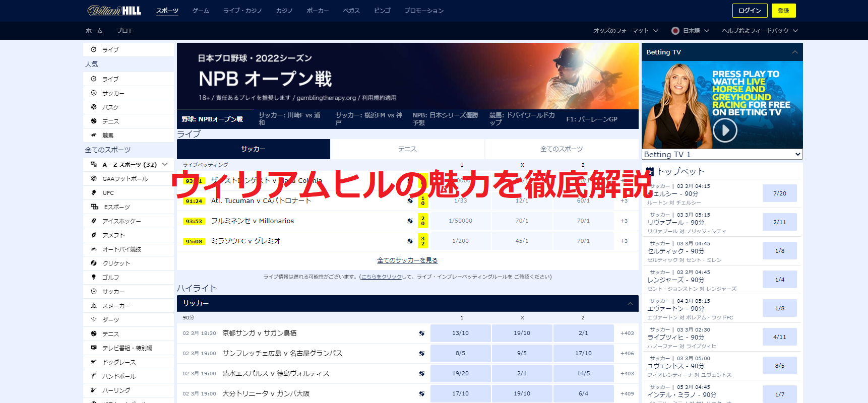The height and width of the screenshot is (403, 868).
Task: Open the ゲーム top menu
Action: (x=201, y=11)
